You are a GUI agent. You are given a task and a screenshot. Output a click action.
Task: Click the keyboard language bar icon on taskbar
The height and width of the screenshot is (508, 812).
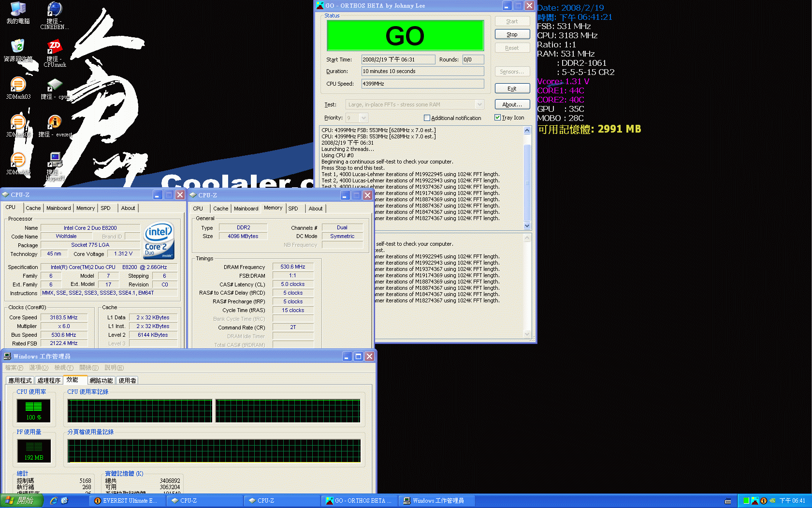[x=728, y=501]
